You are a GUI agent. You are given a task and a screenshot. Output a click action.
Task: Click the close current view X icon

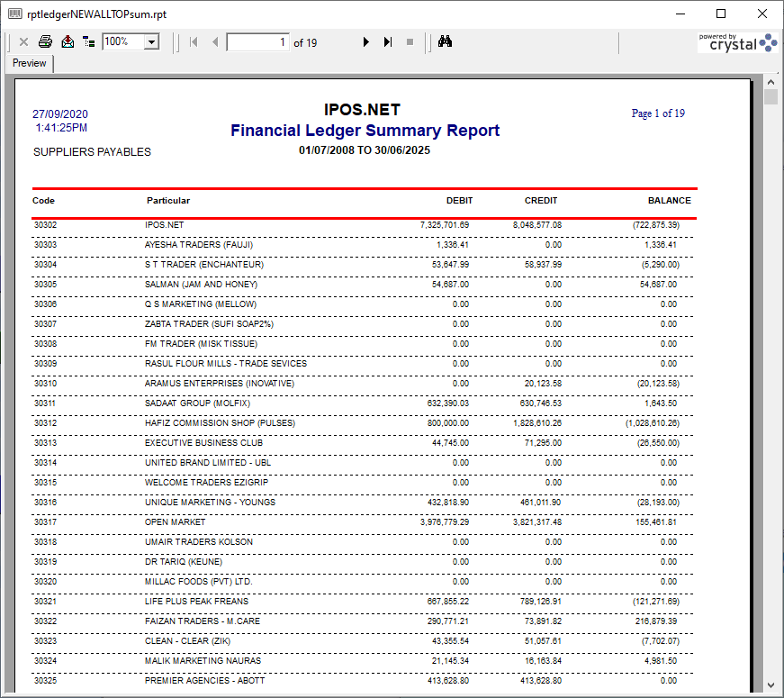(23, 42)
